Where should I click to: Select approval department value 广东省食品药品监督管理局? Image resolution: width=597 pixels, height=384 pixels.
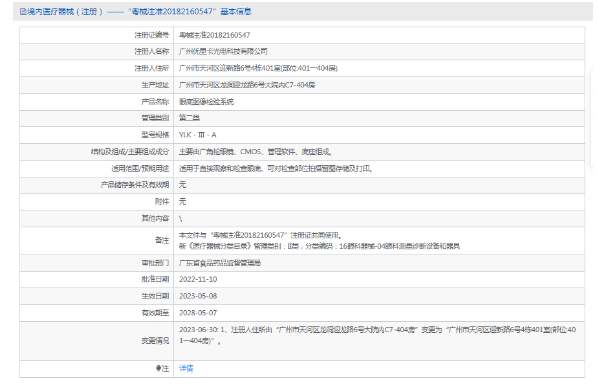click(x=220, y=263)
